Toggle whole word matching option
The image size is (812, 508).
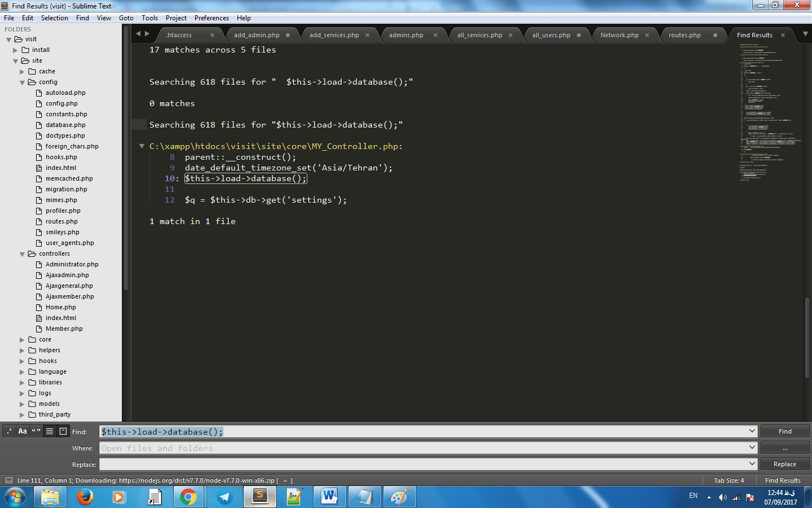[x=36, y=431]
